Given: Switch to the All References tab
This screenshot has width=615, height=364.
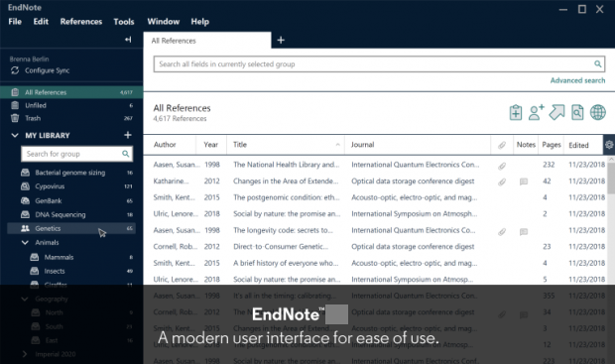Looking at the screenshot, I should coord(207,41).
